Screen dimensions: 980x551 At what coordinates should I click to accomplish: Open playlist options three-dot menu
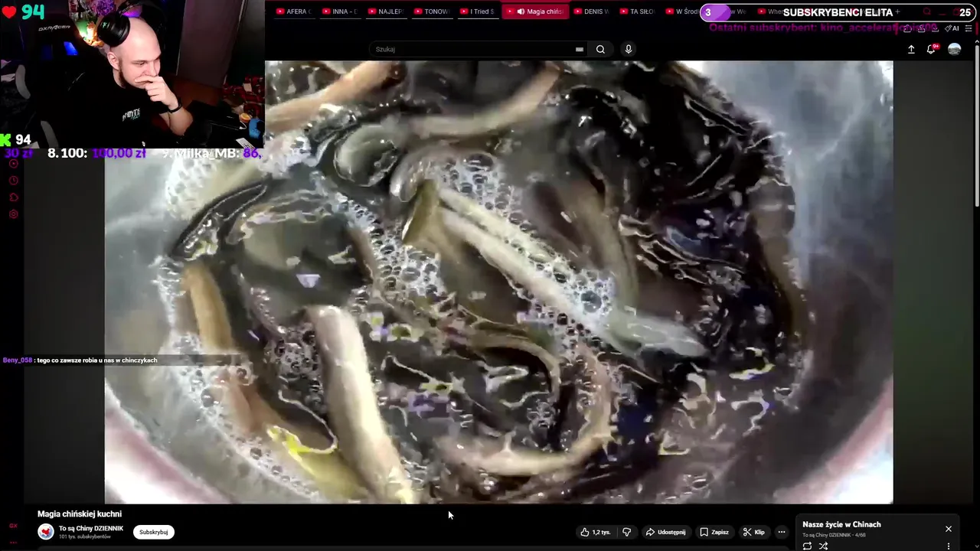(948, 546)
